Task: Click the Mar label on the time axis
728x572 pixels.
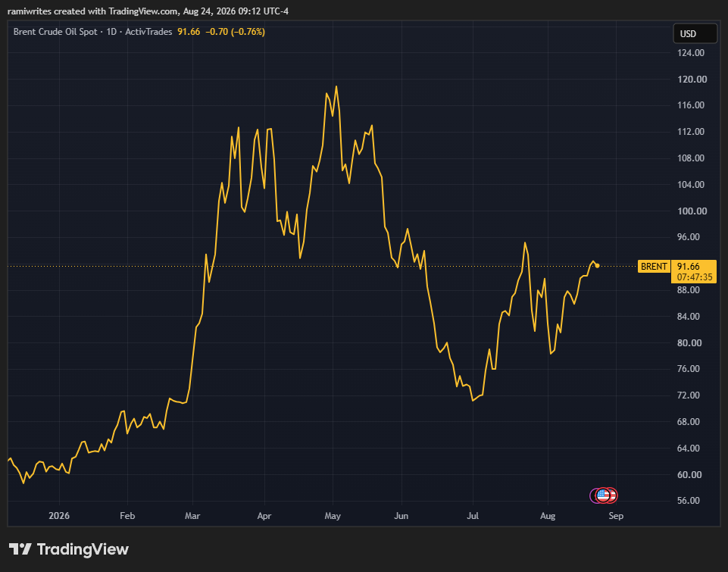Action: 192,516
